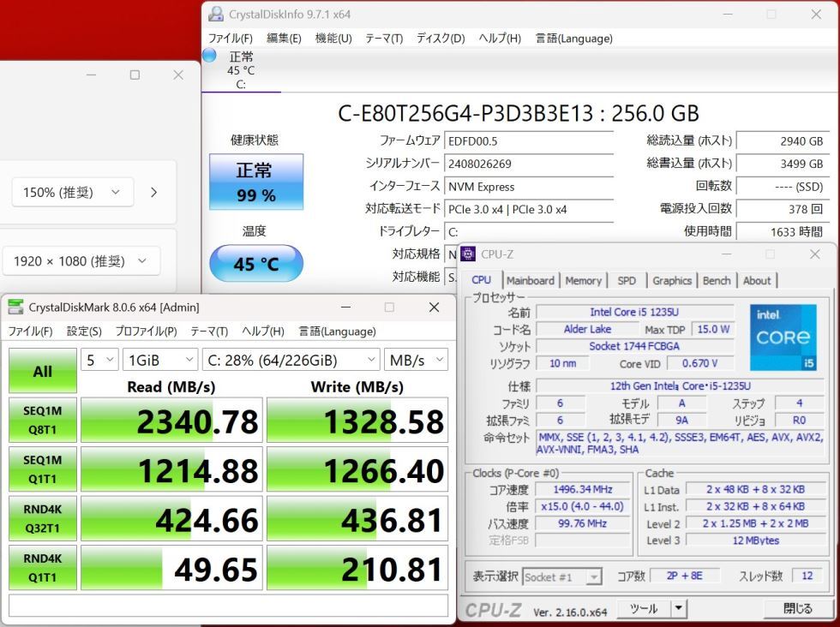Click the 閉じる button in CPU-Z
Viewport: 840px width, 627px height.
click(x=797, y=607)
